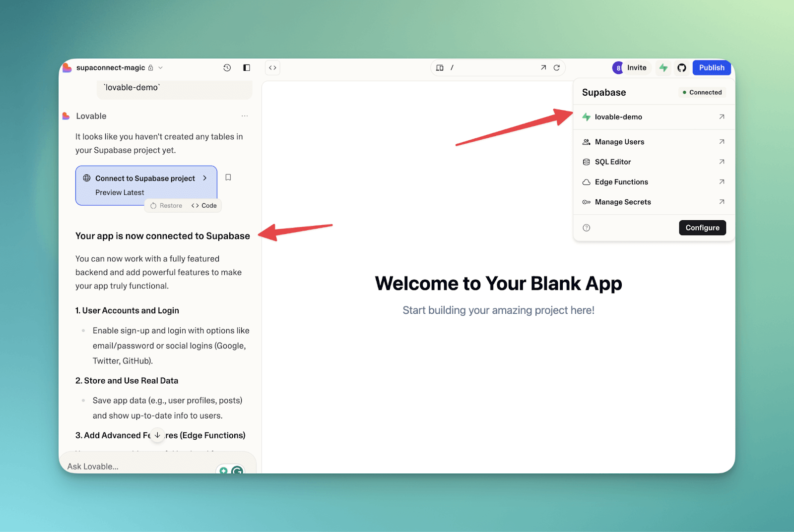The image size is (794, 532).
Task: Bookmark the Connect to Supabase edit
Action: 228,177
